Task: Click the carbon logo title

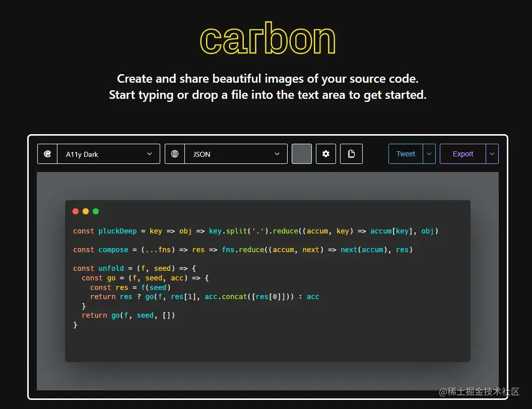Action: [268, 38]
